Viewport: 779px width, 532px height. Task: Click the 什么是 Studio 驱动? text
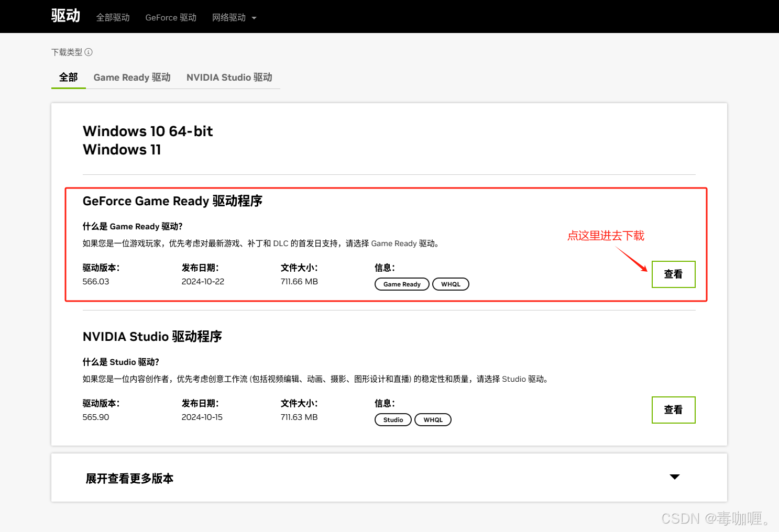pos(121,362)
